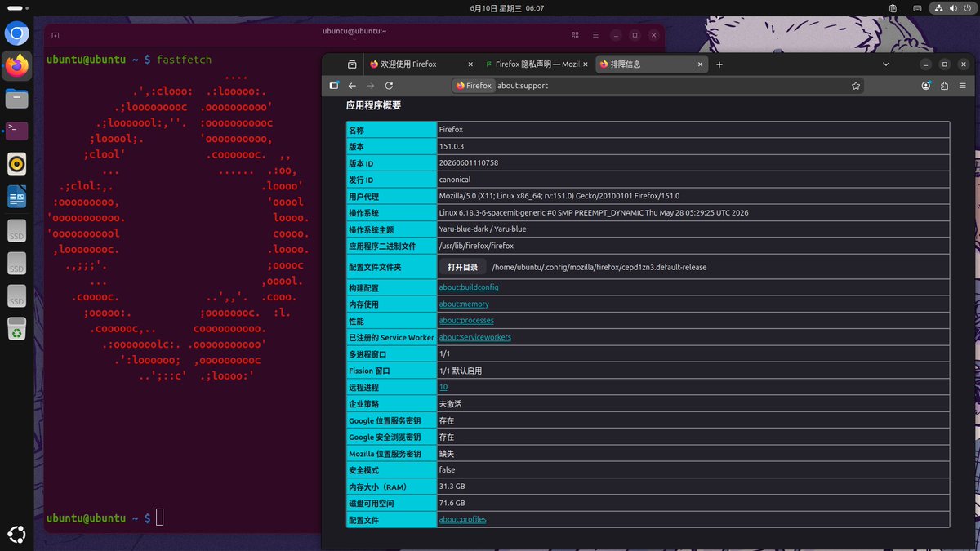Viewport: 980px width, 551px height.
Task: Open about:serviceworkers link
Action: click(475, 337)
